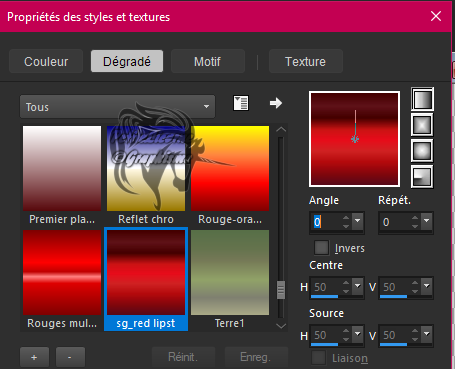Select the linear gradient style icon
This screenshot has width=455, height=369.
point(422,99)
